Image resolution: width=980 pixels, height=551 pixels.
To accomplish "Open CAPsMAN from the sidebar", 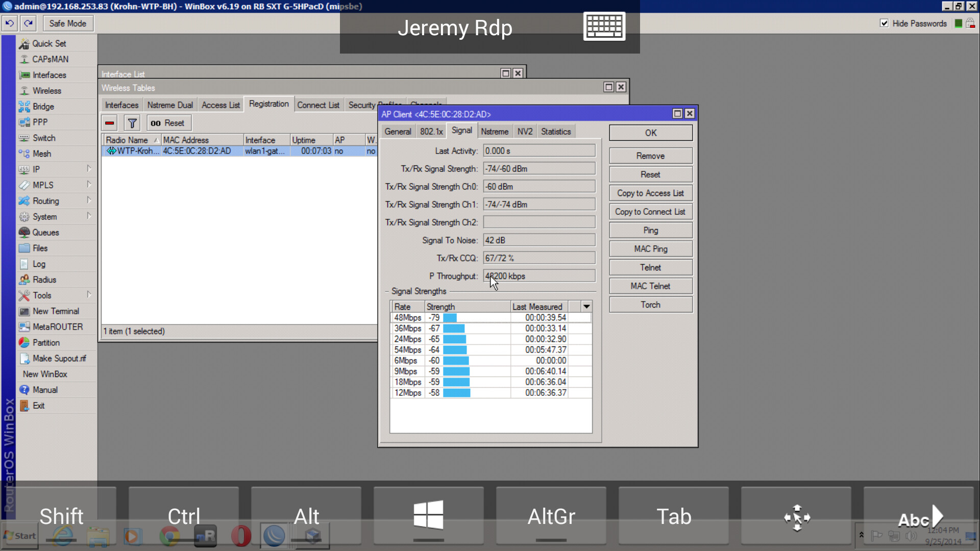I will (x=50, y=59).
